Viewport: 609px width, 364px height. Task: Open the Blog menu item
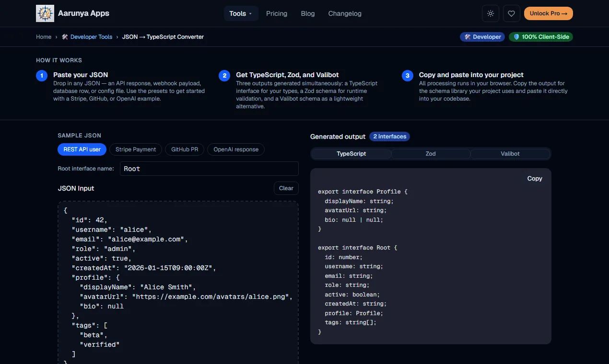click(308, 13)
